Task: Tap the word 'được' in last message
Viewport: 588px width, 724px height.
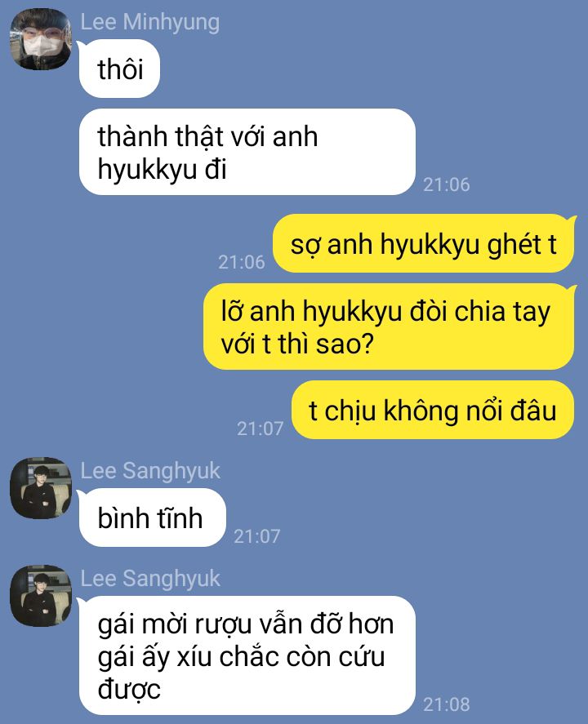Action: tap(129, 690)
